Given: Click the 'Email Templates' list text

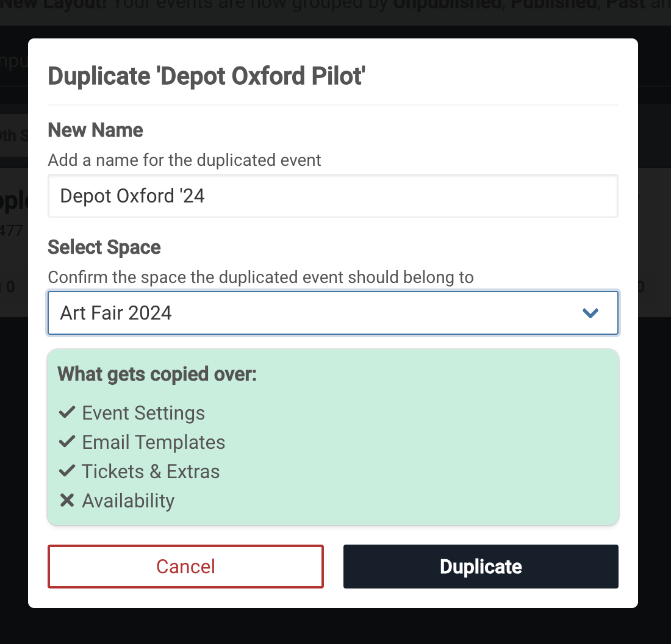Looking at the screenshot, I should 154,442.
